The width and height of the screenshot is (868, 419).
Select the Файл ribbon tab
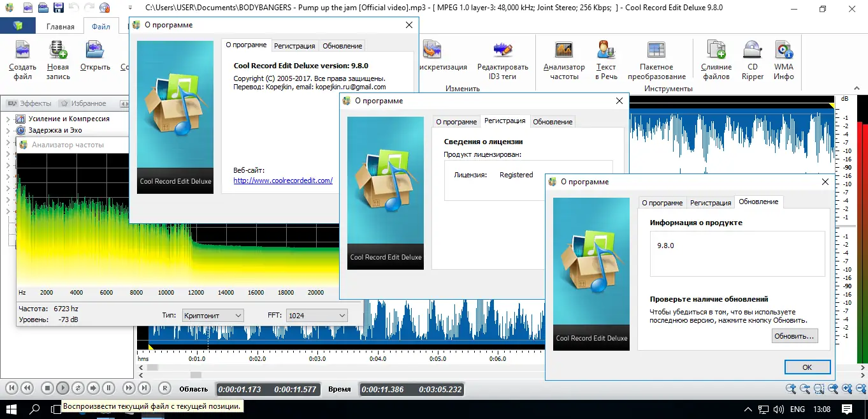(101, 27)
